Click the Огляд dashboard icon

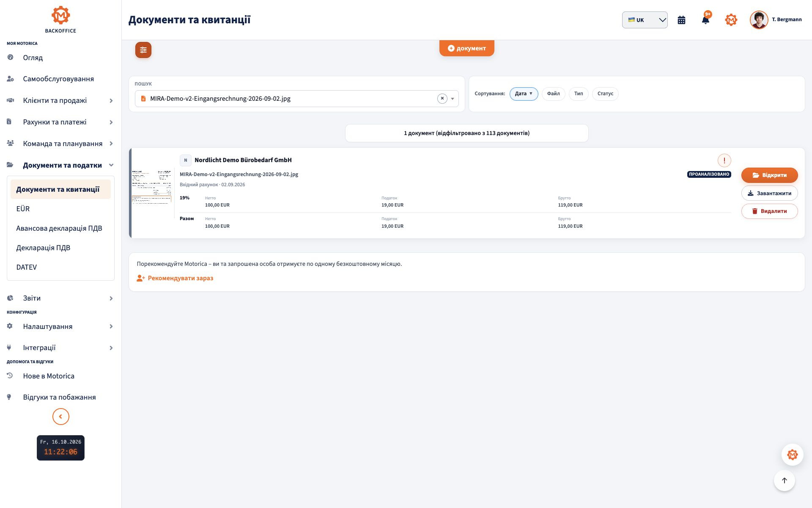[11, 57]
